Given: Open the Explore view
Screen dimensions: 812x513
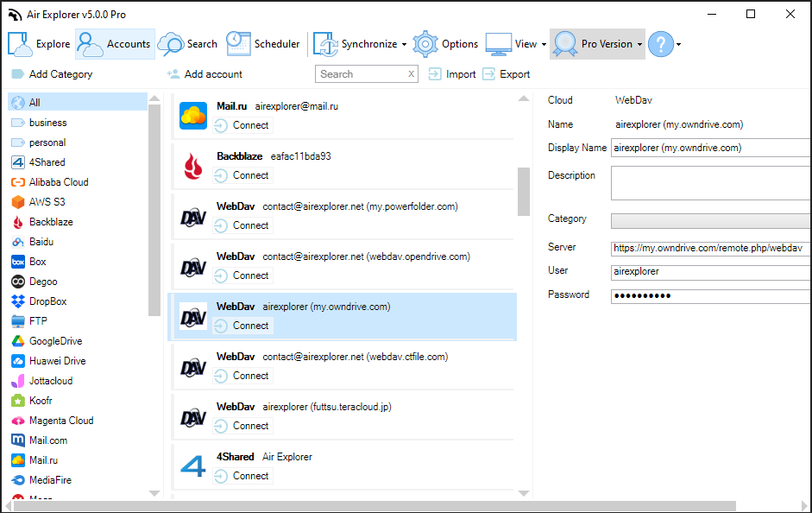Looking at the screenshot, I should 40,44.
